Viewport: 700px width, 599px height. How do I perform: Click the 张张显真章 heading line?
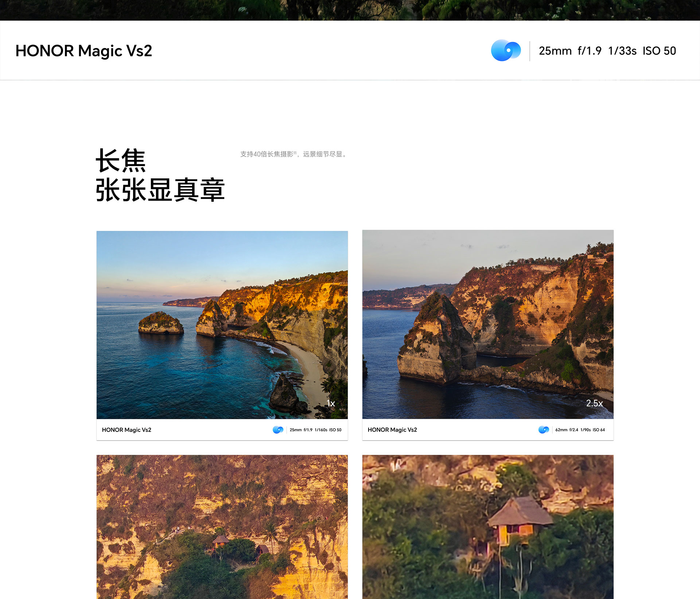[x=160, y=190]
